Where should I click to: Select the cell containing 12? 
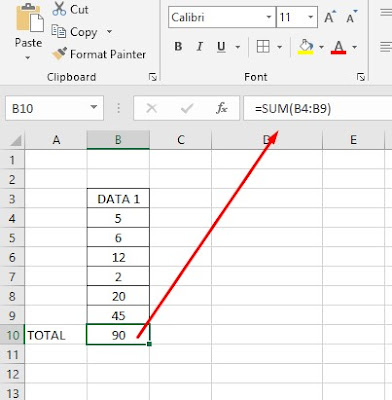[118, 257]
